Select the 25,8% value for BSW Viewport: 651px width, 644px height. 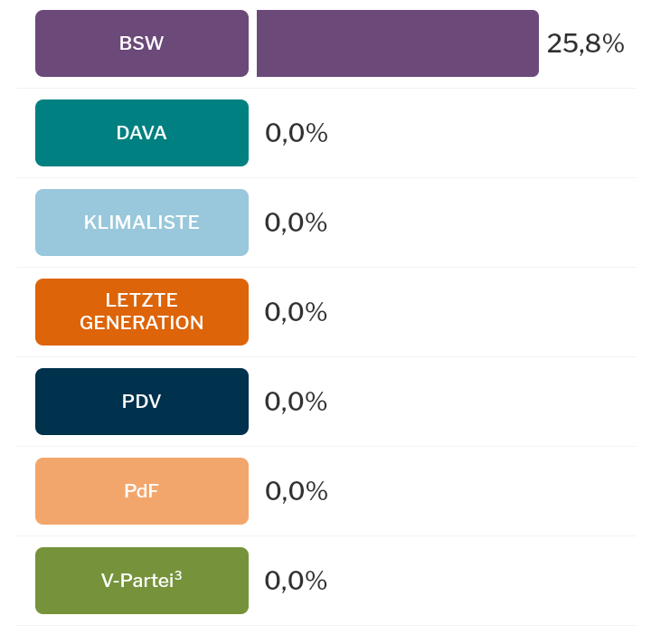click(585, 43)
